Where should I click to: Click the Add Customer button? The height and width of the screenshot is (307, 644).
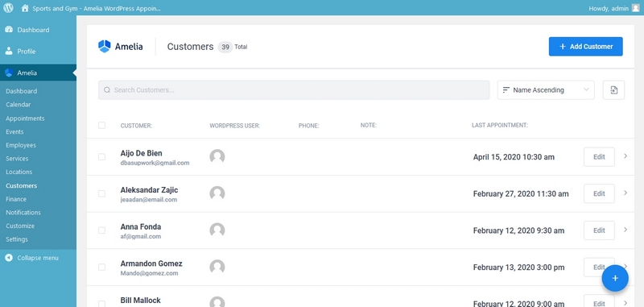pos(586,47)
